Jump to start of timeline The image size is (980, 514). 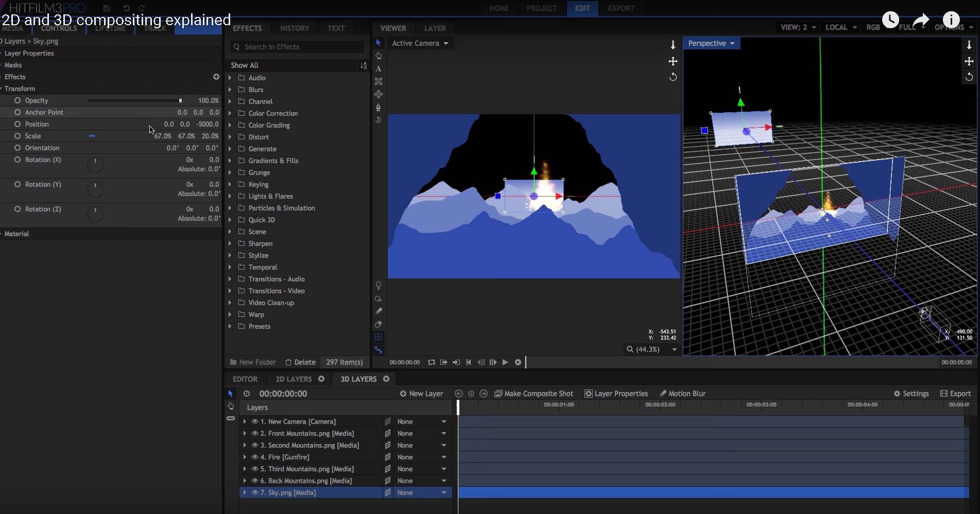point(469,362)
